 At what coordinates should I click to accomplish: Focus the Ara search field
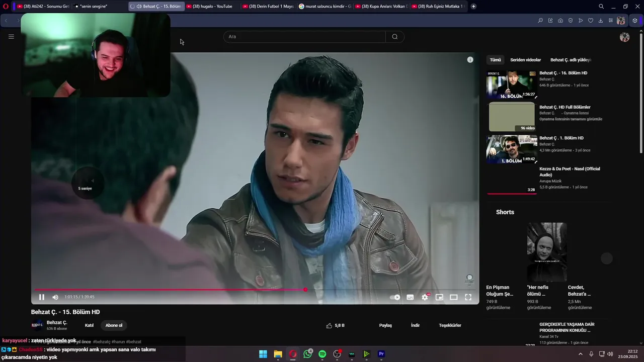pos(304,37)
